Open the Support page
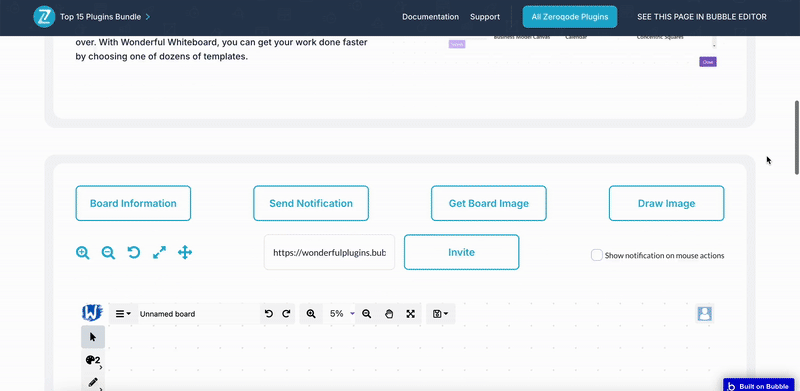 pos(485,17)
